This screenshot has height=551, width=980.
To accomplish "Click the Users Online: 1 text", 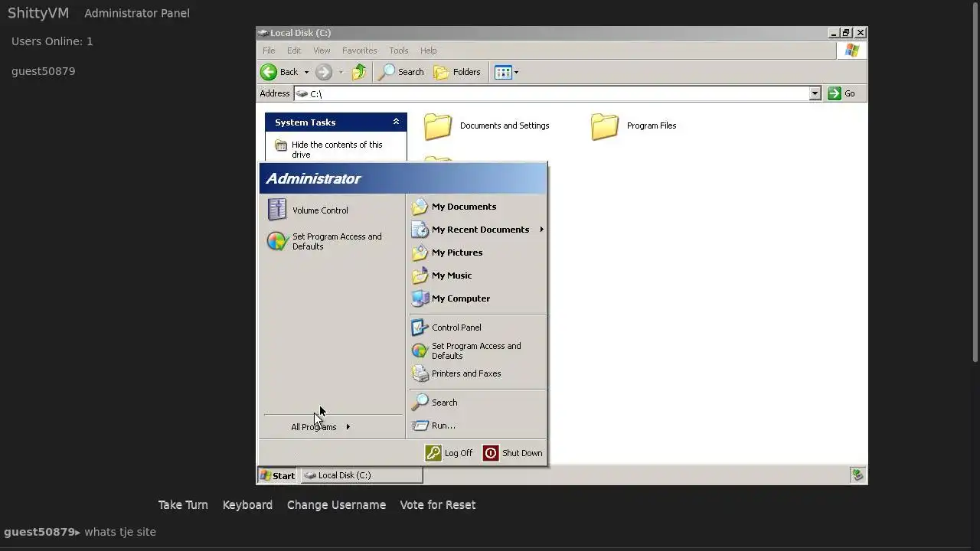I will point(52,41).
